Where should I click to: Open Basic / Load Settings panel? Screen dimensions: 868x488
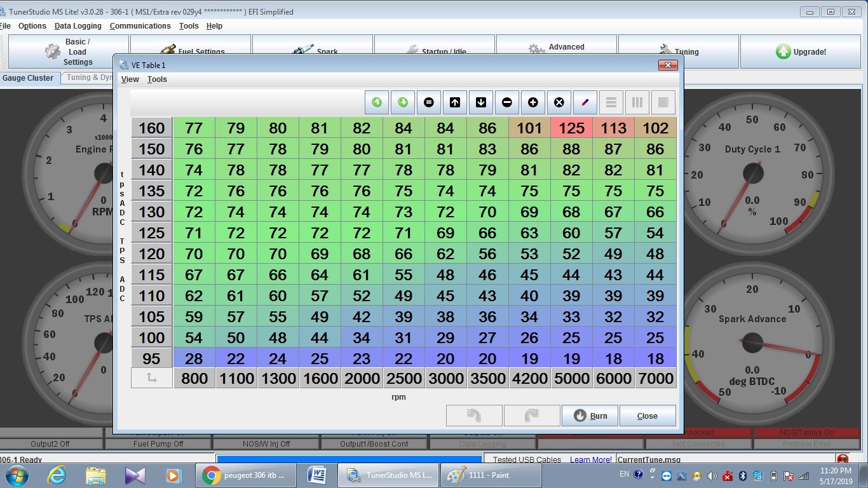pos(68,52)
